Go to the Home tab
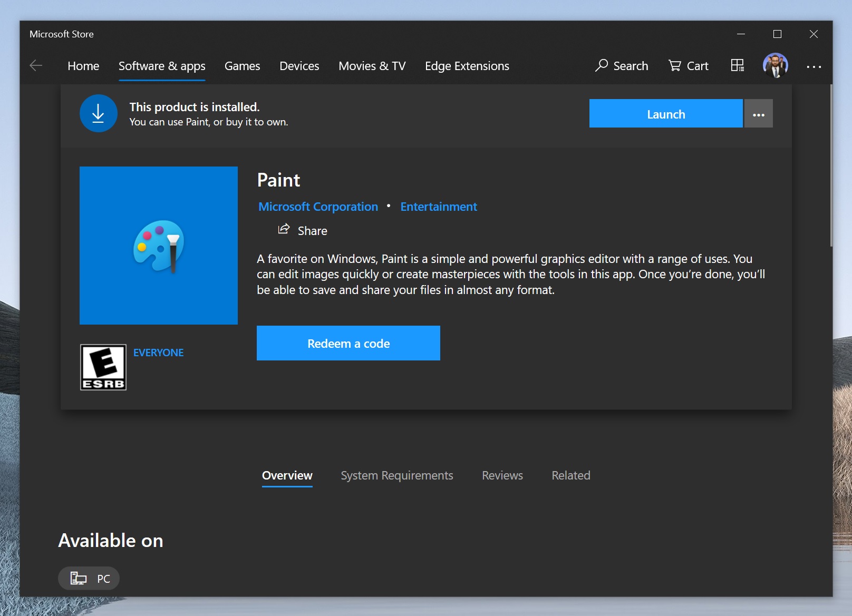This screenshot has height=616, width=852. [x=83, y=66]
